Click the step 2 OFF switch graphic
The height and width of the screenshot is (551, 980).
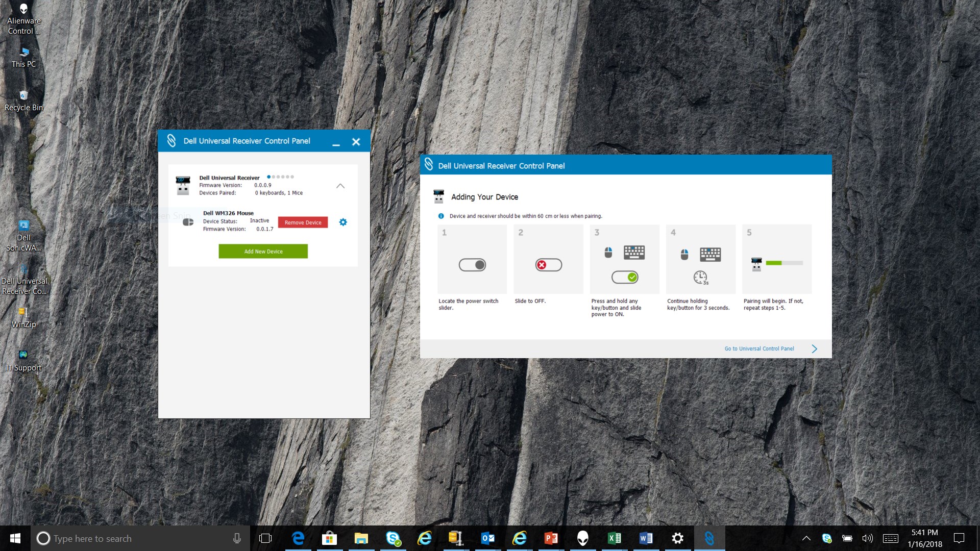point(548,265)
